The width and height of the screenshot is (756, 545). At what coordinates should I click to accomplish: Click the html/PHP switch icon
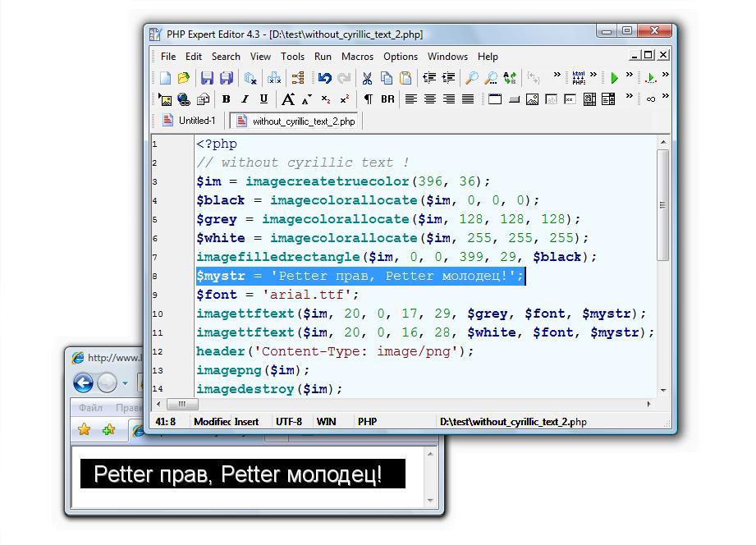579,78
